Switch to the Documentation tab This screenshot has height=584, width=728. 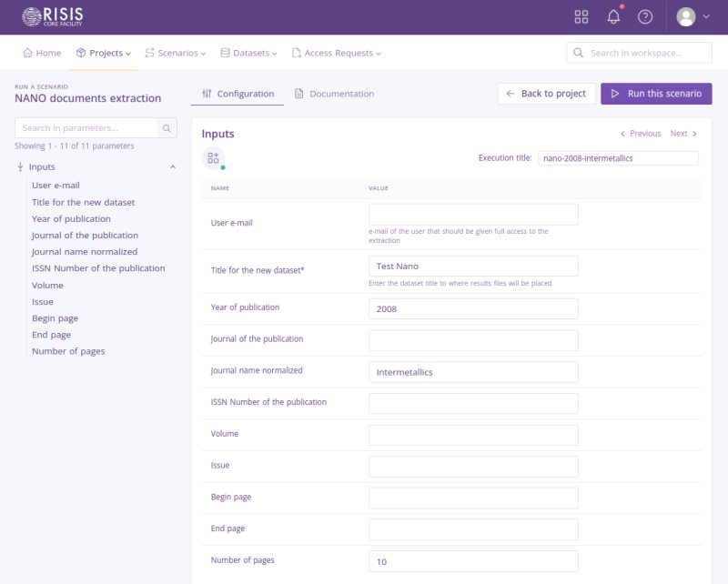(334, 94)
